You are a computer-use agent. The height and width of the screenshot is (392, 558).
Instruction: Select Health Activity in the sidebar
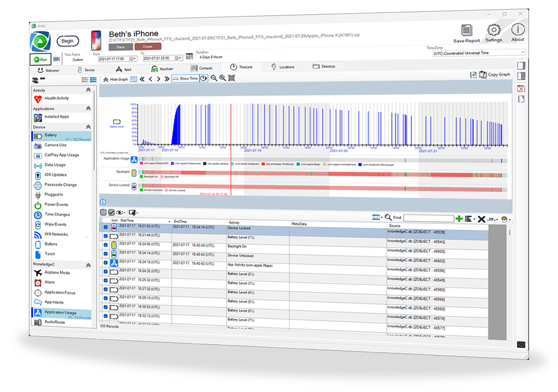[x=56, y=99]
